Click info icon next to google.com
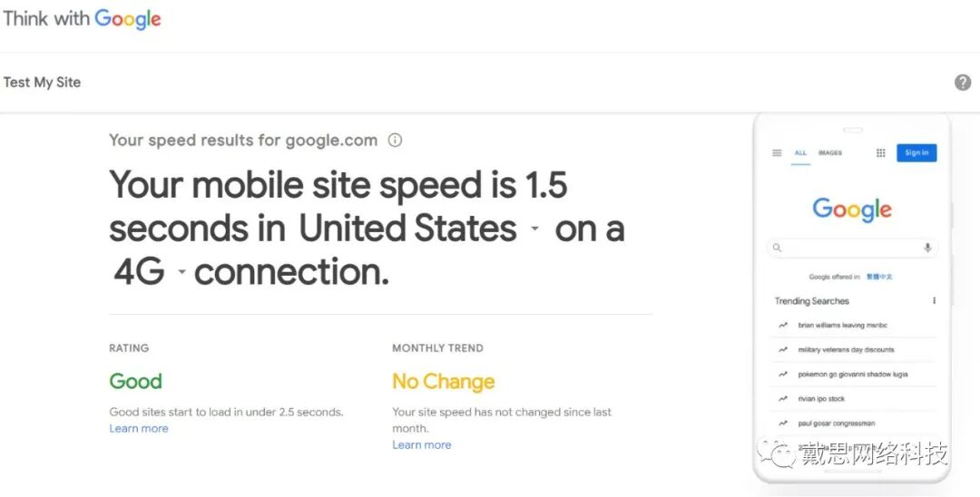This screenshot has height=497, width=980. click(x=395, y=141)
